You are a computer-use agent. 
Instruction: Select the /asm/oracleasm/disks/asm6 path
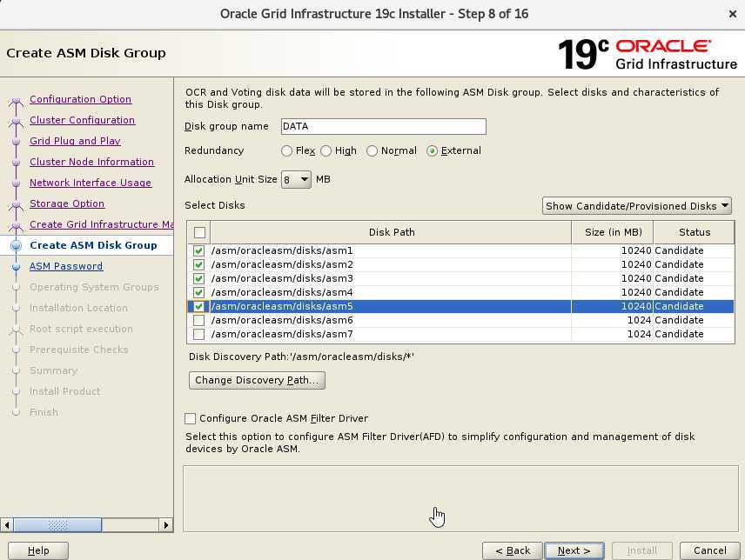pos(282,320)
